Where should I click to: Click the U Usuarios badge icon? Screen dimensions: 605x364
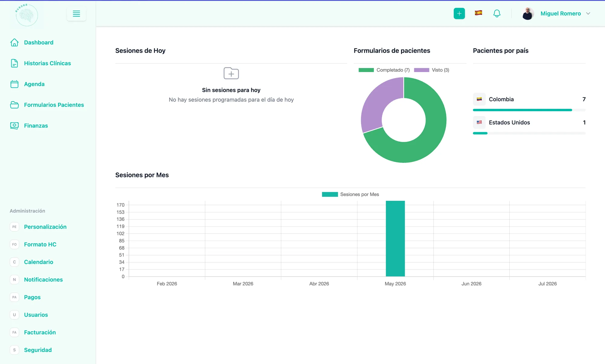pyautogui.click(x=15, y=315)
